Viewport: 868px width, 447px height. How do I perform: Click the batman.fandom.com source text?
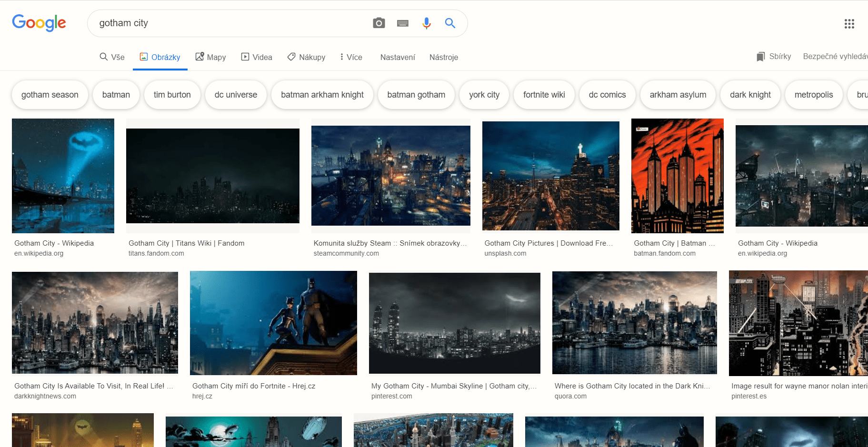click(665, 253)
